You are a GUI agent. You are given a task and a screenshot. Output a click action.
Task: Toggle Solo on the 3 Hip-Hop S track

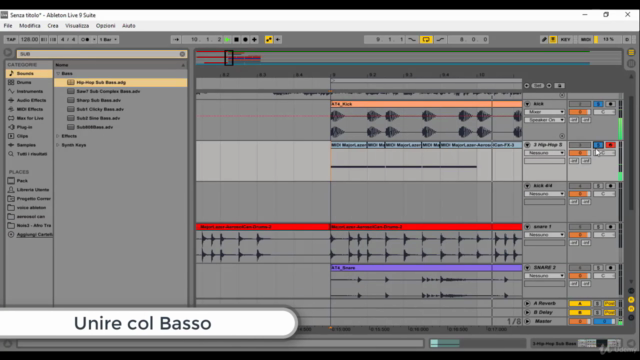click(598, 145)
